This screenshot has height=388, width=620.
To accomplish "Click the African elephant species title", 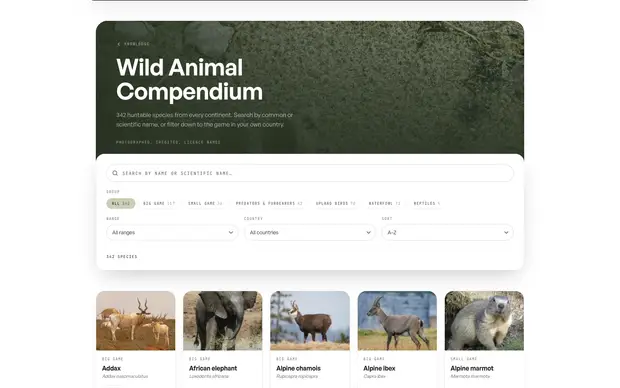I will click(213, 368).
